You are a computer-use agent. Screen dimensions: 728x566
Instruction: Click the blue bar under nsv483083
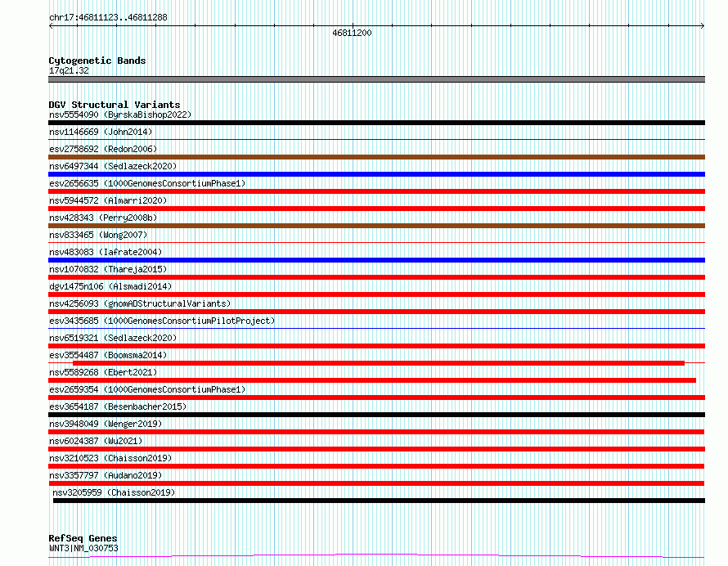(376, 260)
